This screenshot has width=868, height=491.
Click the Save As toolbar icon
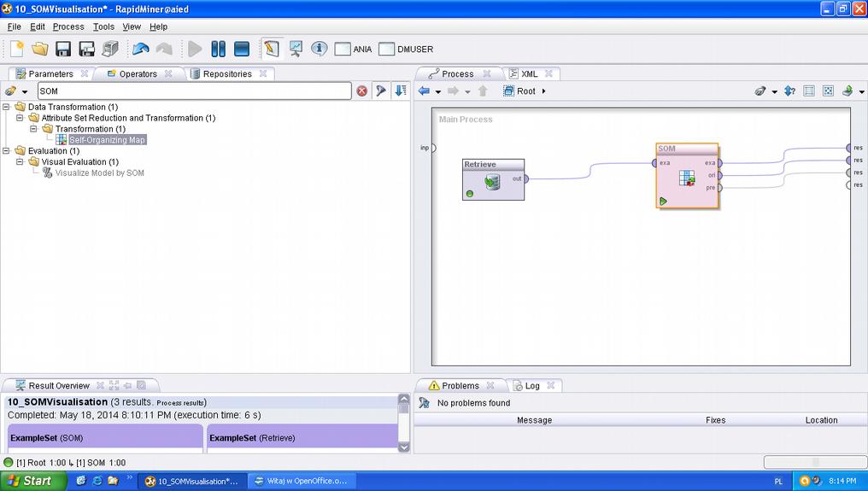(x=87, y=49)
